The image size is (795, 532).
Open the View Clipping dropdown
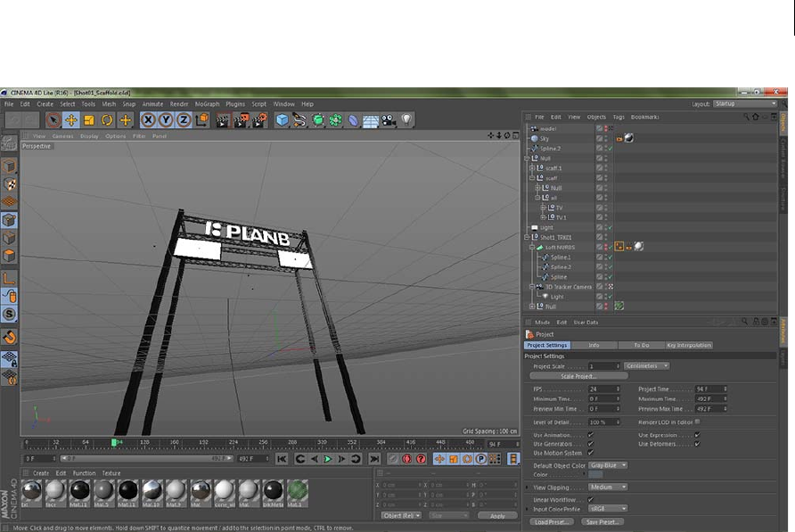click(x=608, y=487)
